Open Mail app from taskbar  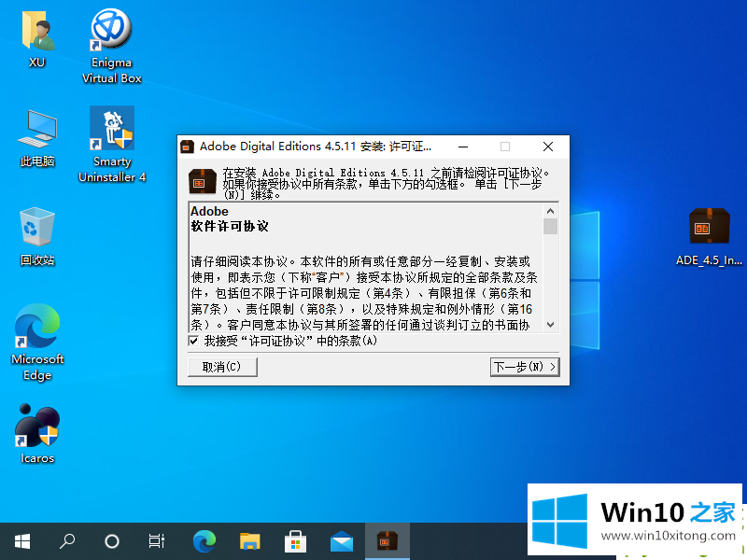coord(342,541)
